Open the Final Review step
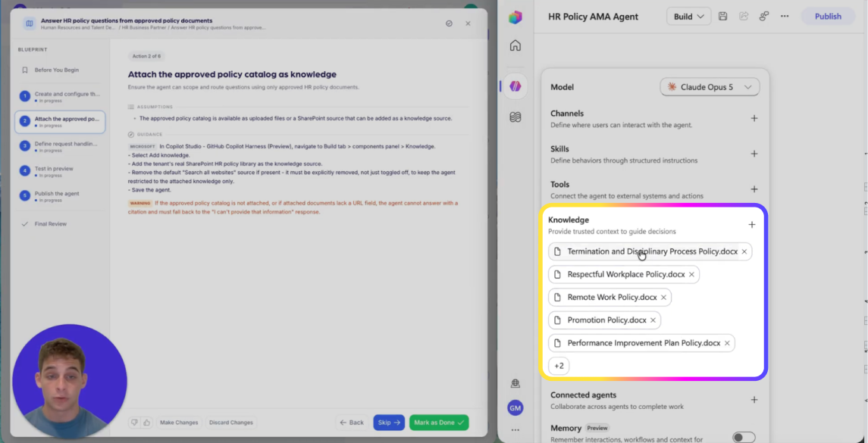Image resolution: width=868 pixels, height=443 pixels. tap(51, 224)
